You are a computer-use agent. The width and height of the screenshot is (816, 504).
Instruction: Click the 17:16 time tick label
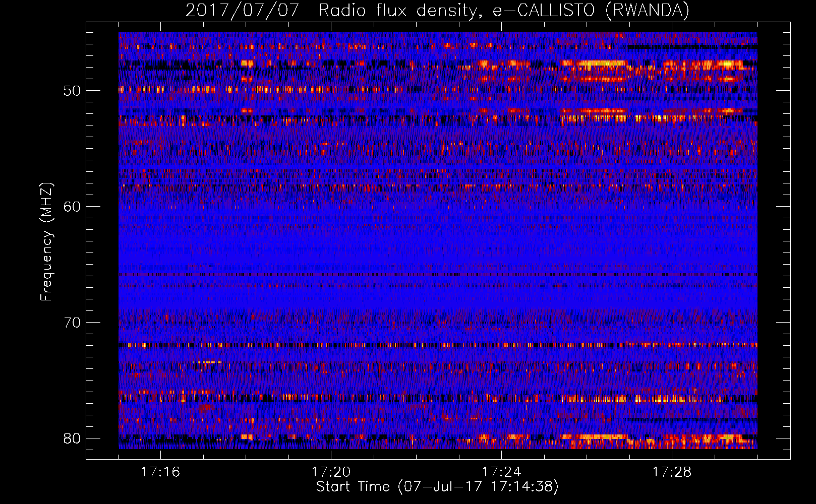tap(160, 472)
